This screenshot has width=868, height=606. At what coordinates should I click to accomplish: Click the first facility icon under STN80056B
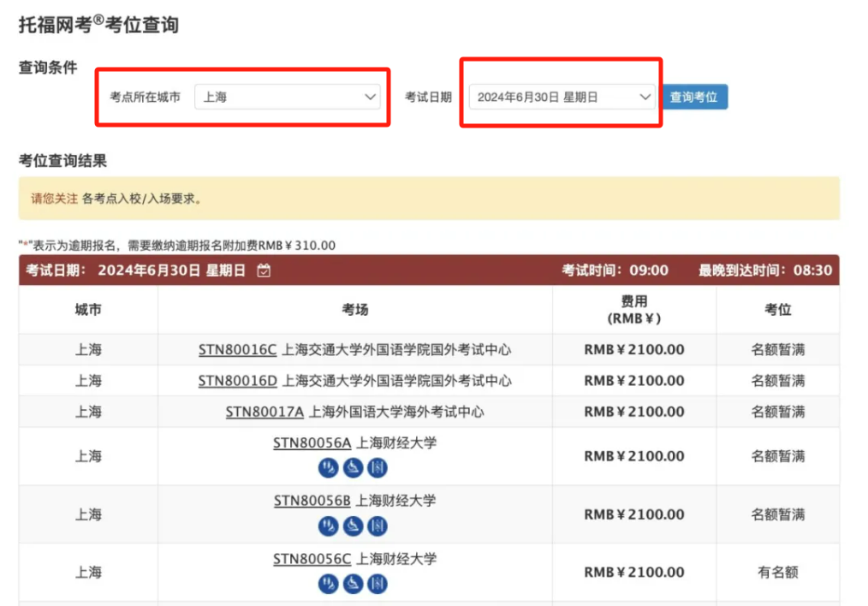(328, 527)
